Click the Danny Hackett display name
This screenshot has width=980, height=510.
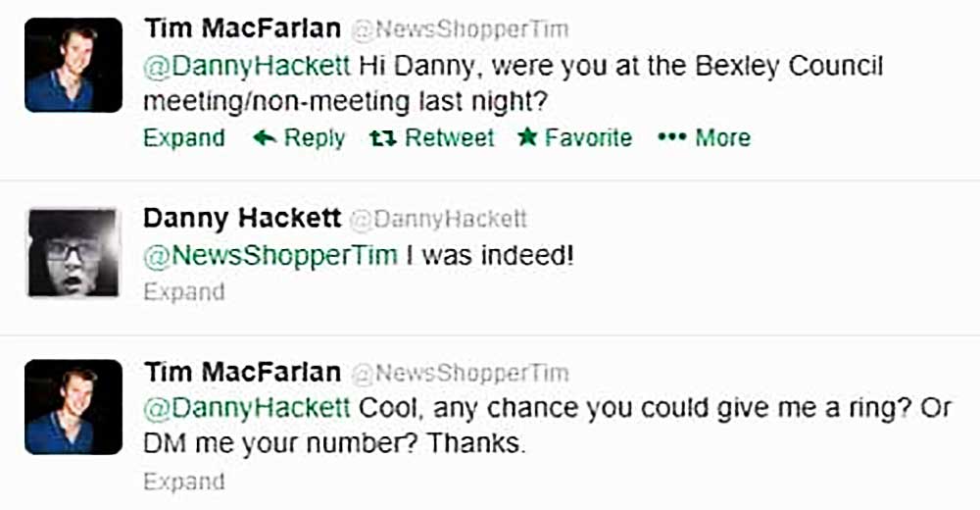(242, 217)
